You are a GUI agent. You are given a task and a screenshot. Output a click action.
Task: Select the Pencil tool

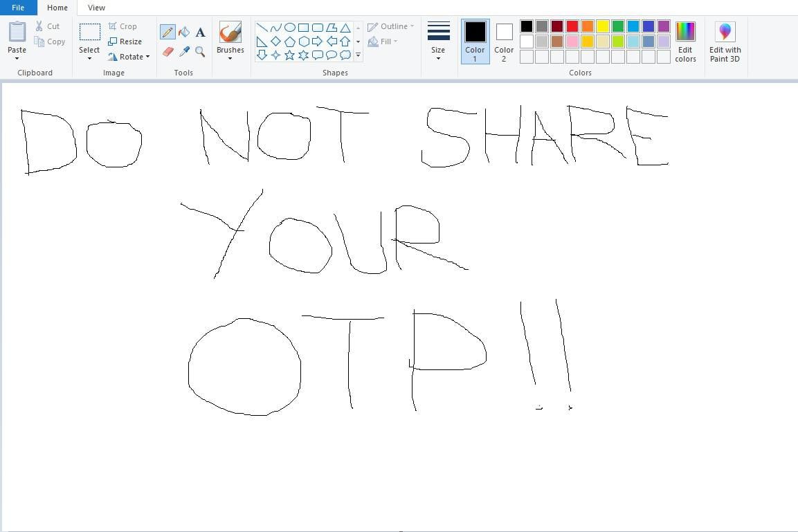pyautogui.click(x=167, y=32)
